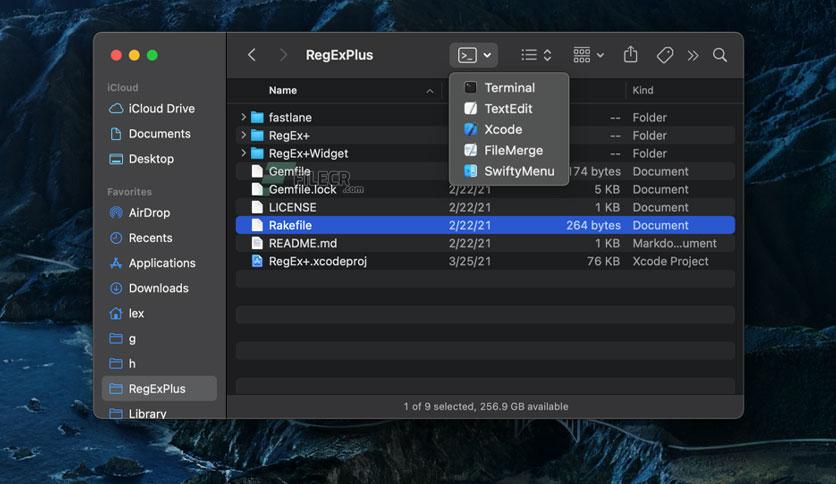The height and width of the screenshot is (484, 836).
Task: Open the Group by dropdown chevron
Action: tap(600, 55)
